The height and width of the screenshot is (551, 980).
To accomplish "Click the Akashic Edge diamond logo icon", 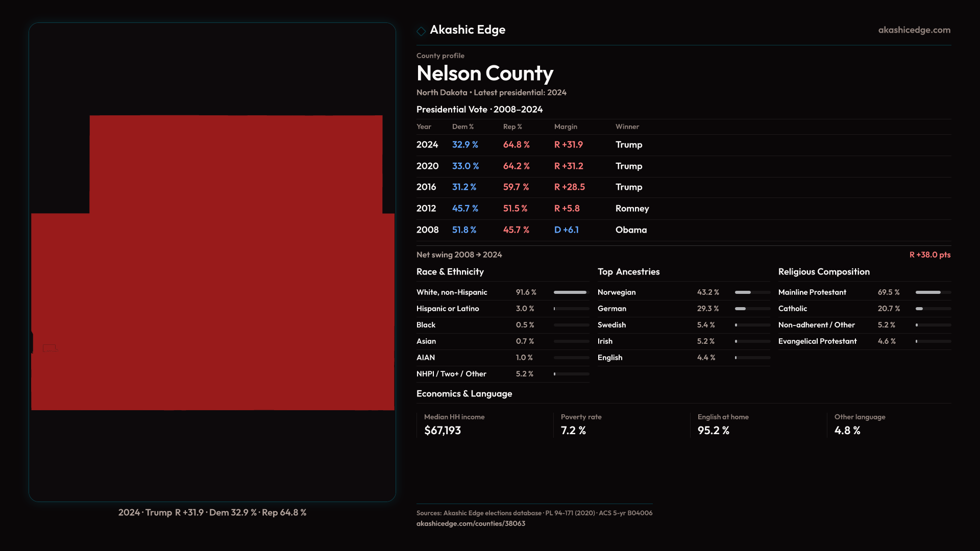I will coord(421,31).
